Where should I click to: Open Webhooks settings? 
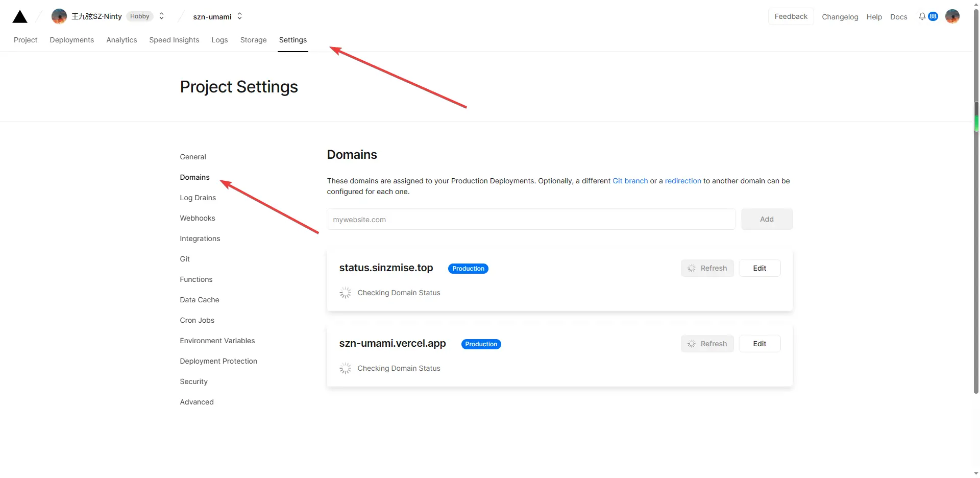click(x=198, y=218)
